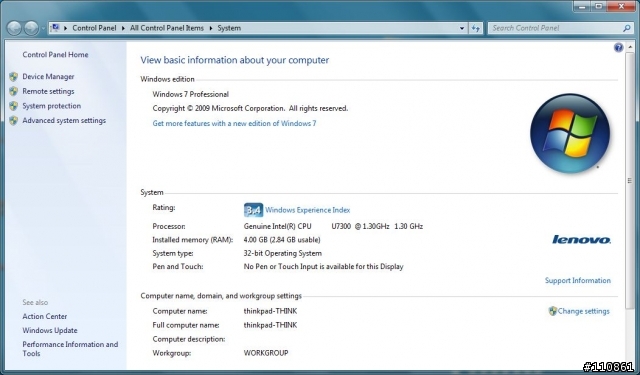The width and height of the screenshot is (640, 375).
Task: Minimize the System window
Action: coord(582,6)
